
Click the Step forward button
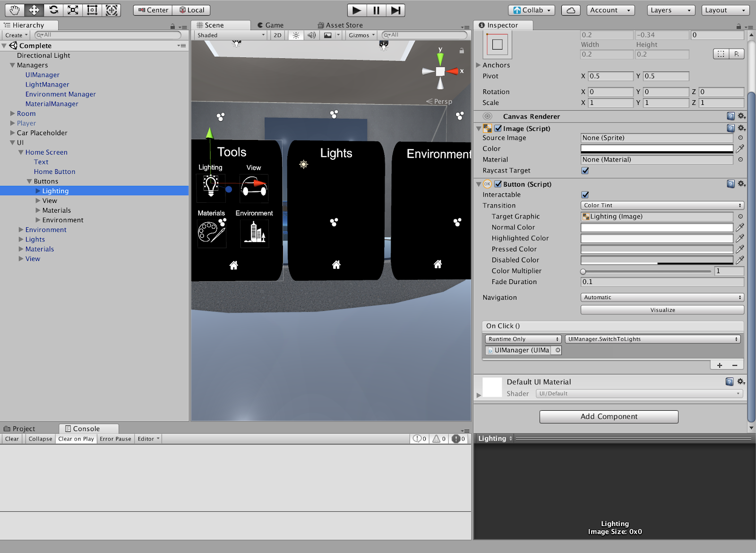[x=395, y=10]
